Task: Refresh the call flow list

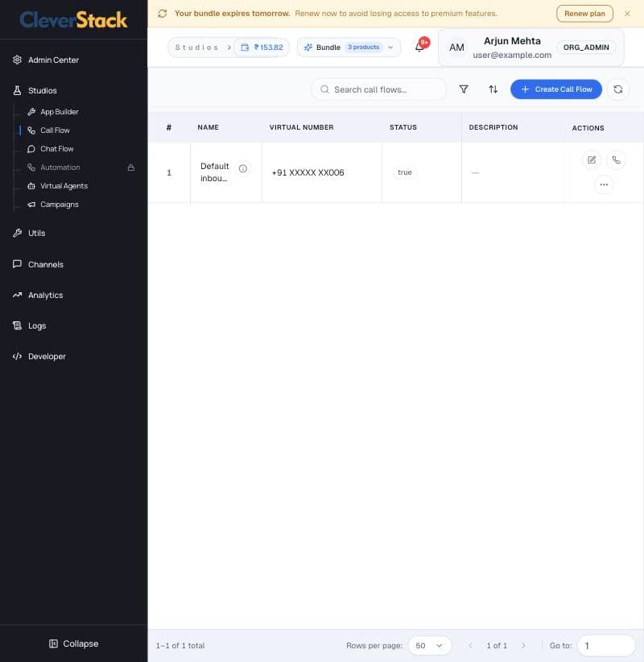Action: (x=618, y=89)
